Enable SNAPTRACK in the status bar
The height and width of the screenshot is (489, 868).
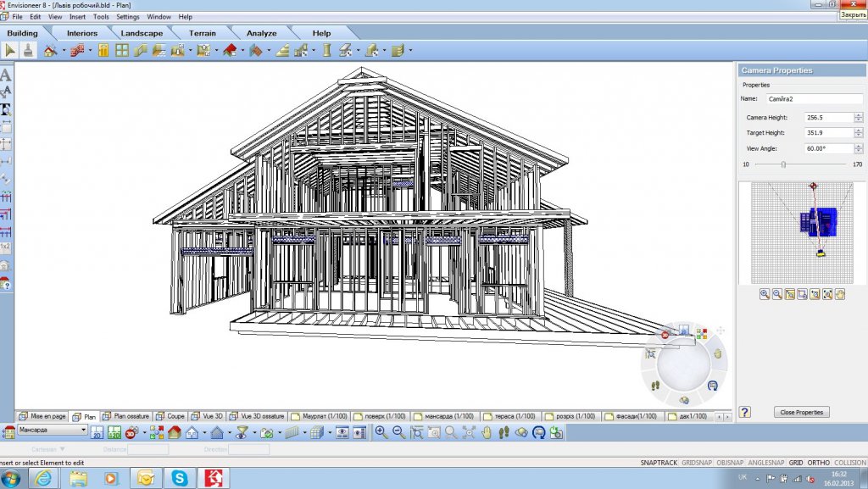[x=659, y=463]
